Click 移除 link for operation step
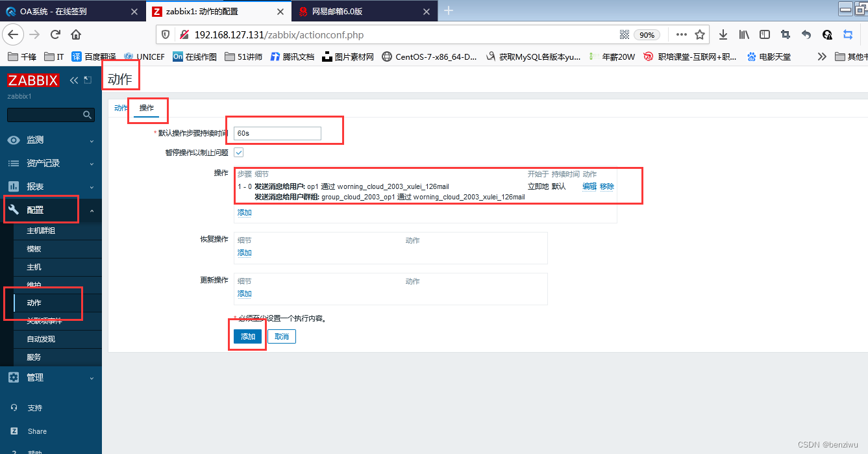The height and width of the screenshot is (454, 868). pyautogui.click(x=607, y=186)
